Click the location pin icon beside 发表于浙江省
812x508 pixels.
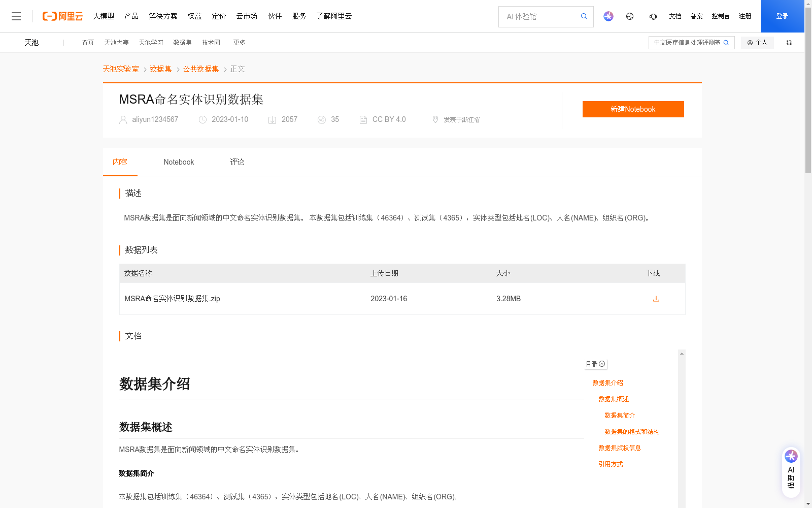pos(435,119)
